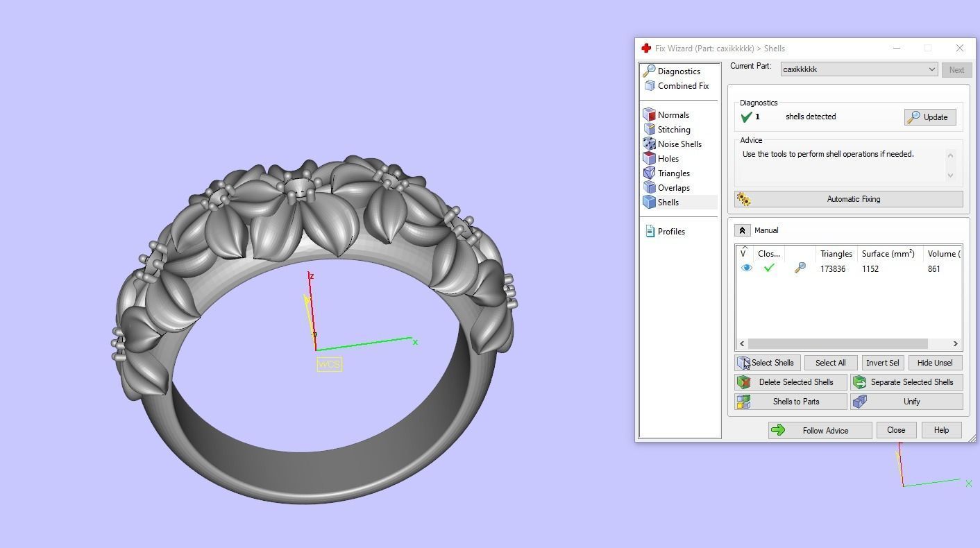
Task: Click Delete Selected Shells
Action: [791, 382]
